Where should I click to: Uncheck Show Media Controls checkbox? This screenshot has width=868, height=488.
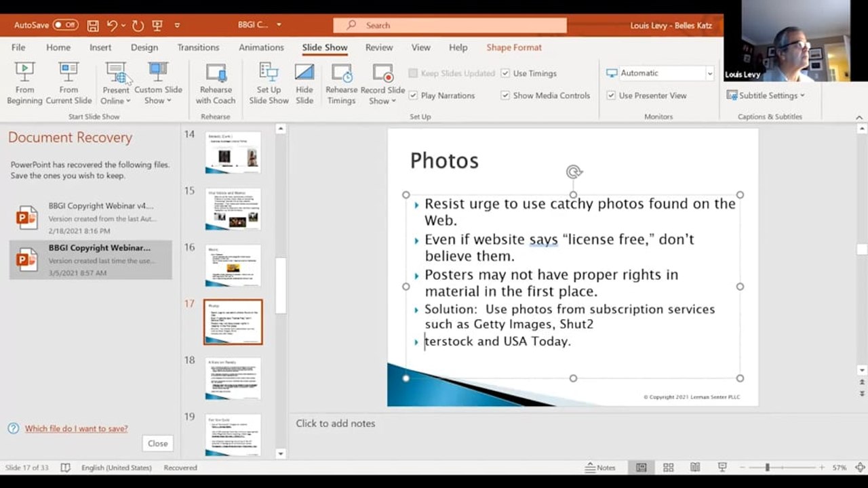(x=505, y=96)
